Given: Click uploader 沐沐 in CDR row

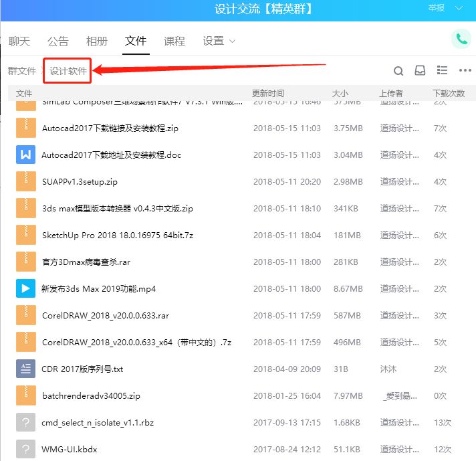Looking at the screenshot, I should click(388, 369).
